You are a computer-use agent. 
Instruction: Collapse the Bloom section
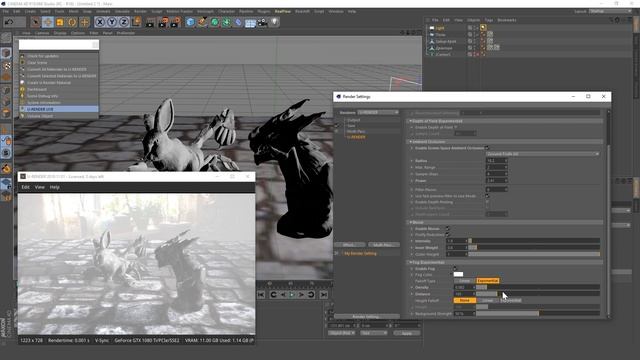tap(411, 222)
